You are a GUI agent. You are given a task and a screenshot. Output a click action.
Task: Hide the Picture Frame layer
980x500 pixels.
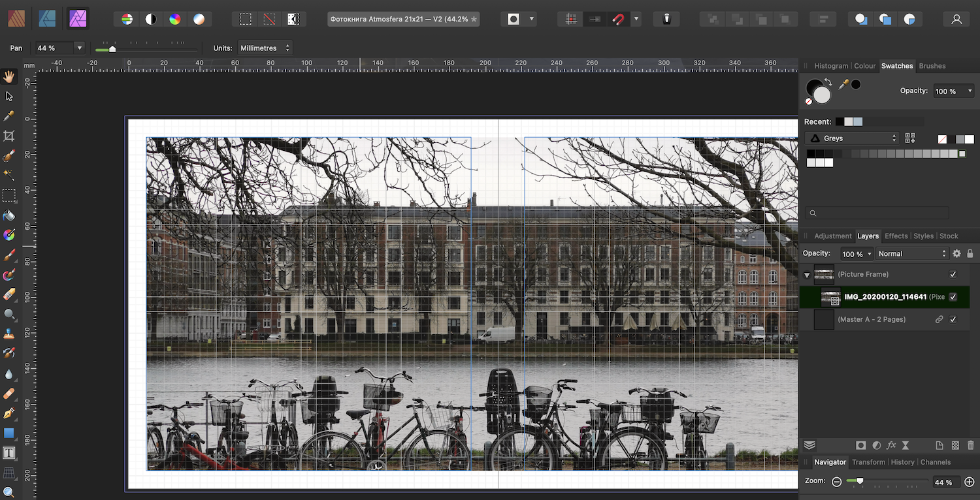(x=953, y=274)
